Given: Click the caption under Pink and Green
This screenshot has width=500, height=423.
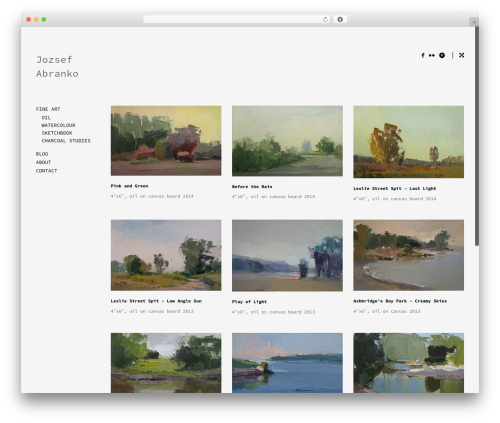Looking at the screenshot, I should click(152, 196).
